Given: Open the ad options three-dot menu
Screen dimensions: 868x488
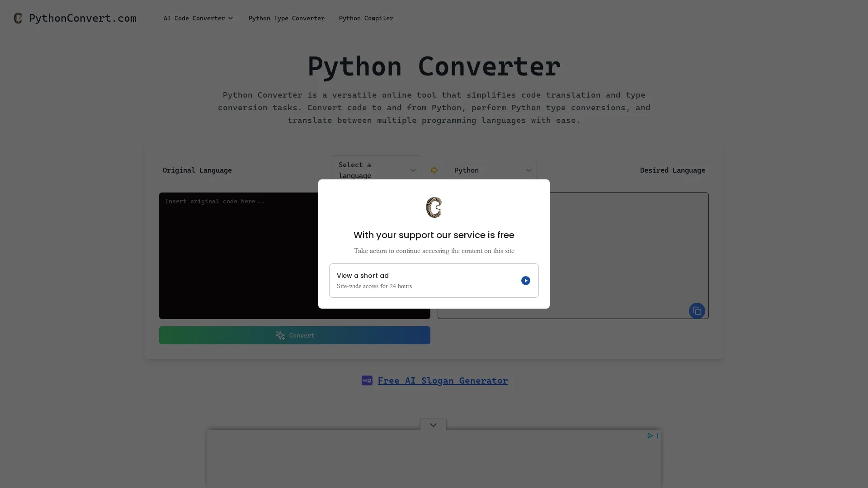Looking at the screenshot, I should coord(657,436).
